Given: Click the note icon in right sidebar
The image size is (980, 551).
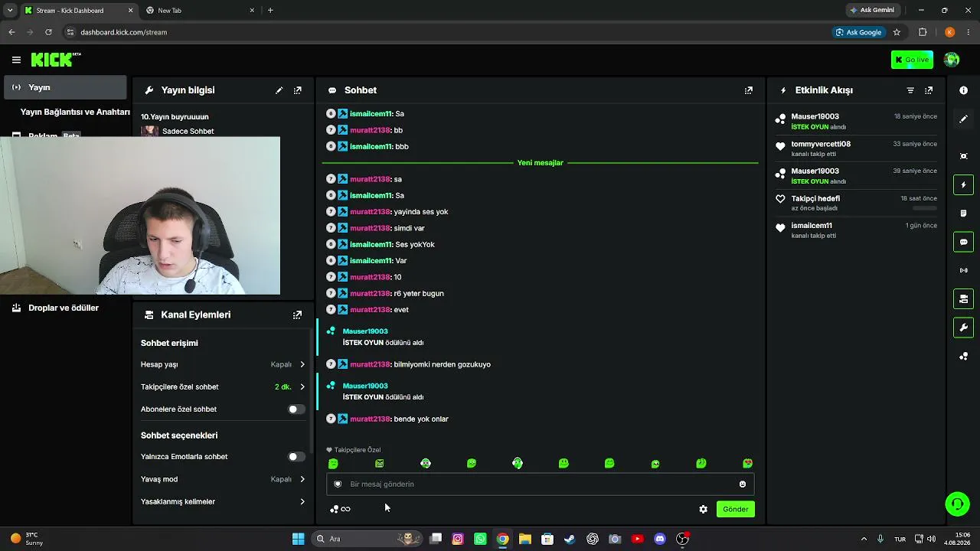Looking at the screenshot, I should click(963, 214).
